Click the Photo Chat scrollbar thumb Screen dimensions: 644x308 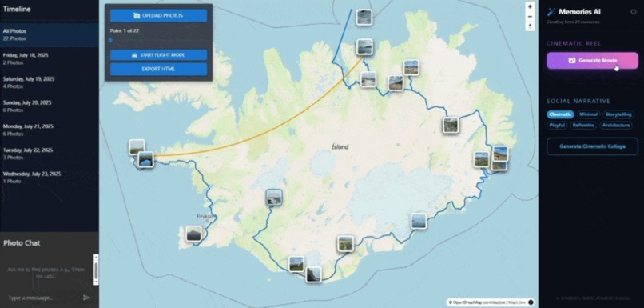pos(96,270)
